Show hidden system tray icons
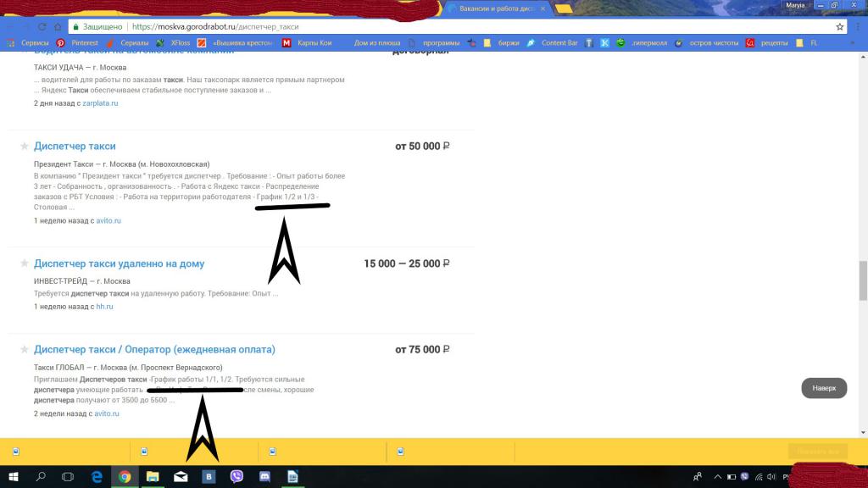 (718, 477)
